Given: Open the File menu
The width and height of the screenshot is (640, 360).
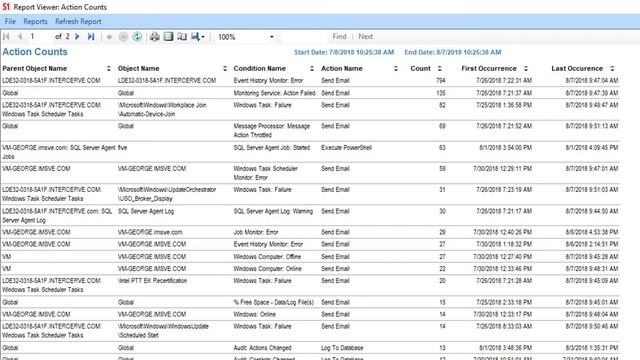Looking at the screenshot, I should click(x=10, y=21).
